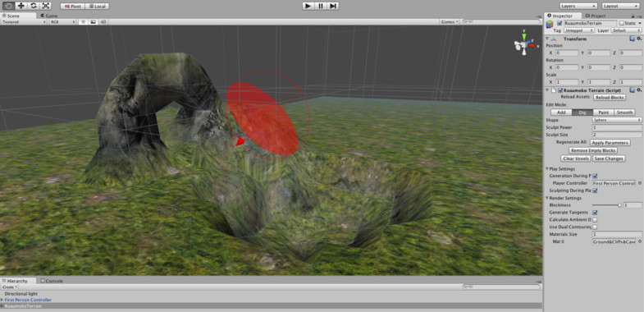Open the Layers dropdown
The image size is (644, 312).
[578, 7]
